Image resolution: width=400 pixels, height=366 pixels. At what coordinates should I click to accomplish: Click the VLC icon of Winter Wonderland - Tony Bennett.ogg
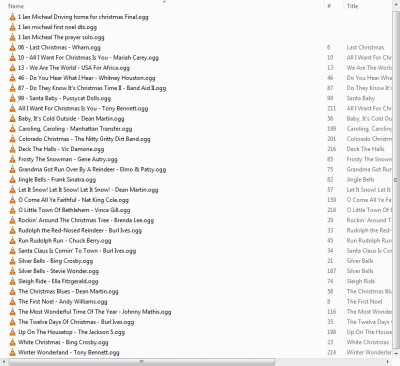click(x=12, y=352)
